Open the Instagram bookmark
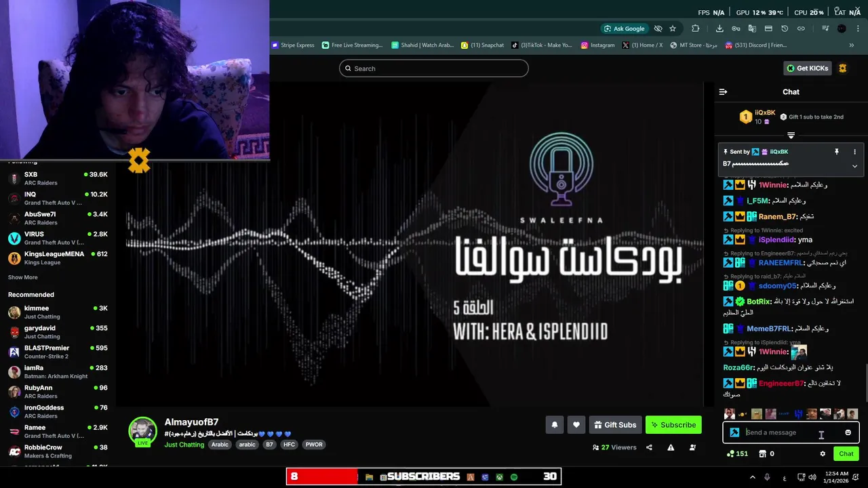The width and height of the screenshot is (868, 488). click(x=597, y=45)
